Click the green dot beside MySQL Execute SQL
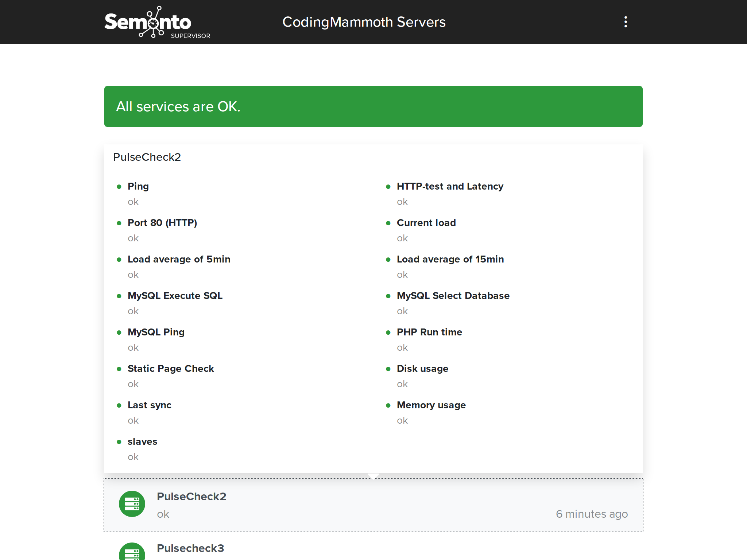Screen dimensions: 747x560 [119, 296]
